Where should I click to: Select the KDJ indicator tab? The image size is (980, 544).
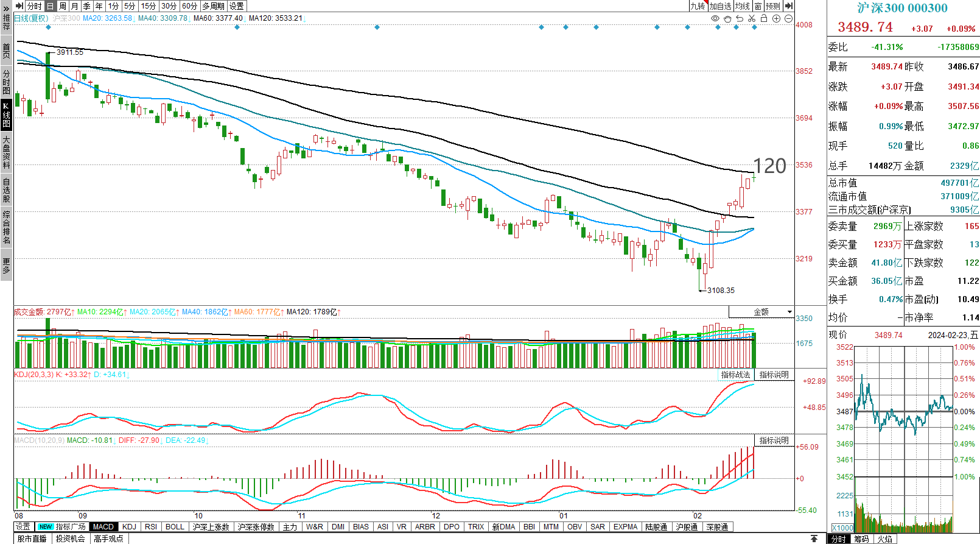pos(129,527)
